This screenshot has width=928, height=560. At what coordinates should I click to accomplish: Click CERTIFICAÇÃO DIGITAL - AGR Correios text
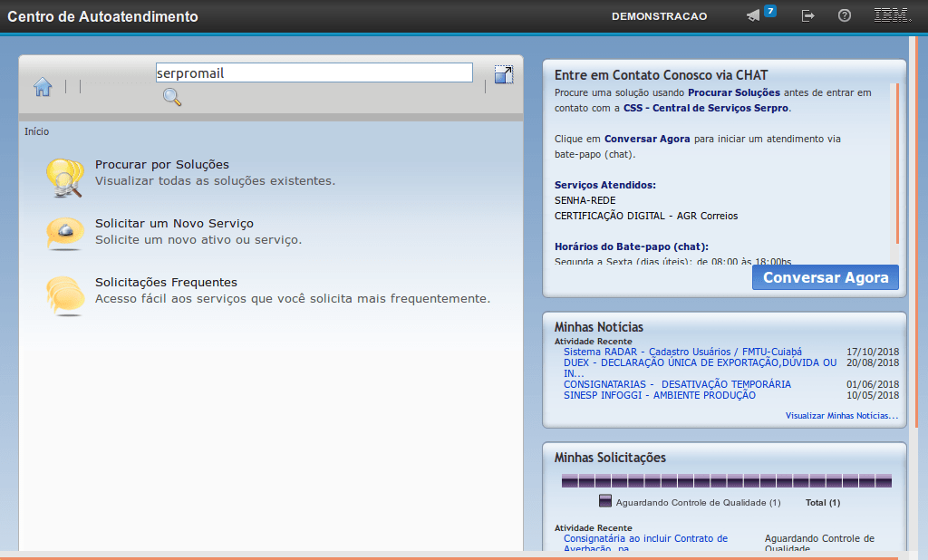tap(645, 216)
